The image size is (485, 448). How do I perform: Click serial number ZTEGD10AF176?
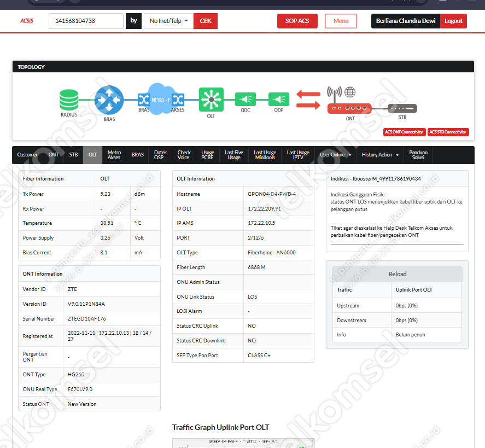pyautogui.click(x=86, y=319)
